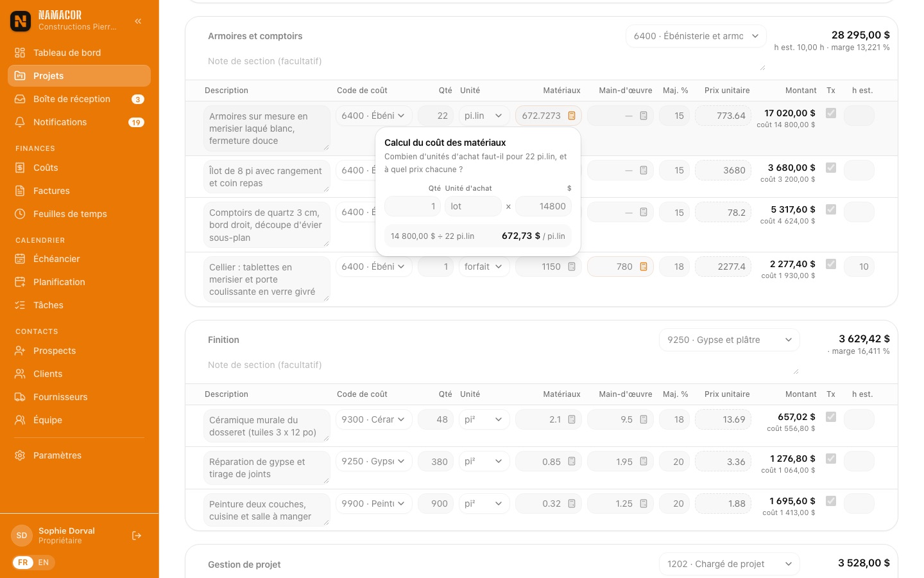924x578 pixels.
Task: Open Planification in the sidebar
Action: [x=80, y=282]
